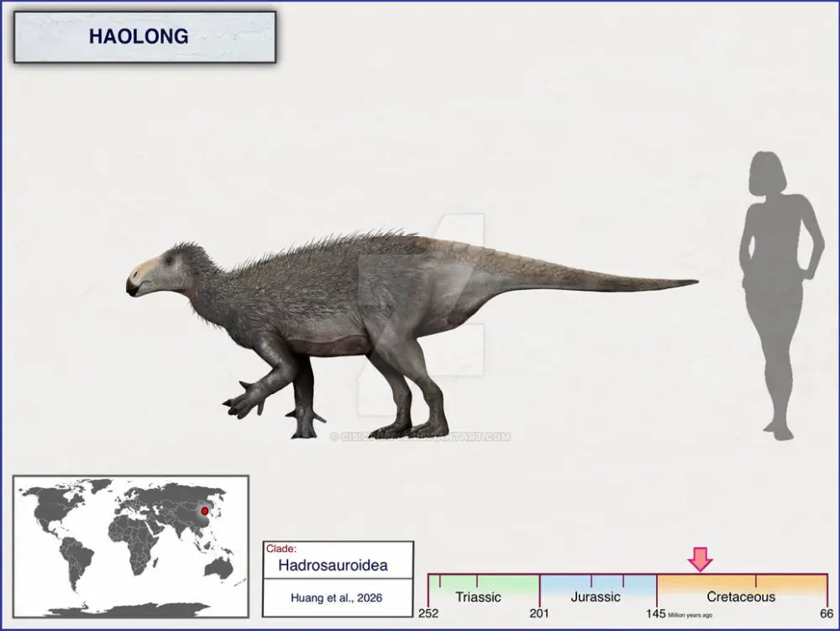The image size is (840, 631).
Task: Click the pink arrow above the timeline
Action: [x=699, y=559]
